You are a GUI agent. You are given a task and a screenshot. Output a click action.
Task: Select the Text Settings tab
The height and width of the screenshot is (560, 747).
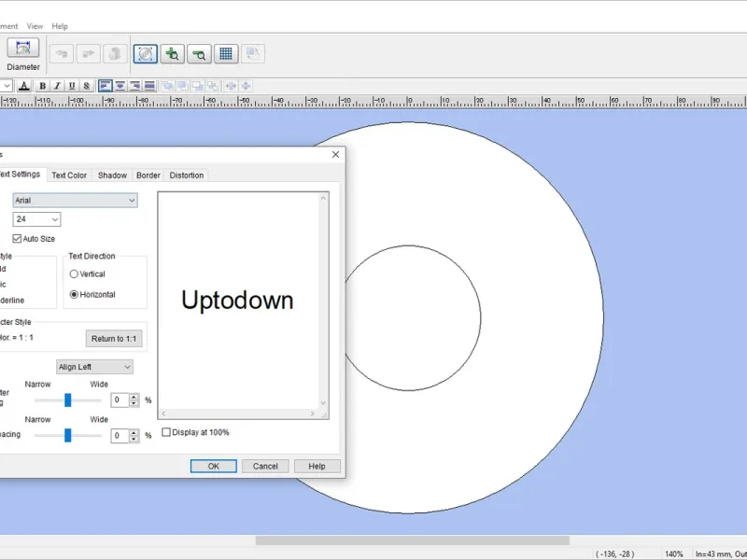click(20, 175)
